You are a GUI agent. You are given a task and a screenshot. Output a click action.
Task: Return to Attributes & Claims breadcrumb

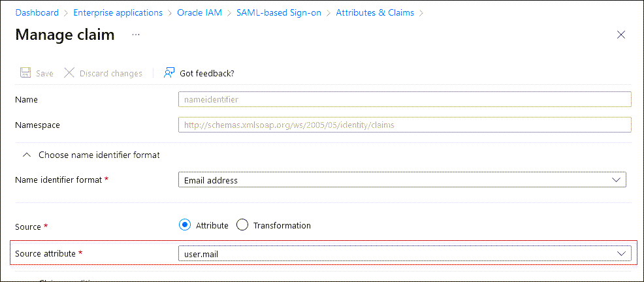click(375, 12)
